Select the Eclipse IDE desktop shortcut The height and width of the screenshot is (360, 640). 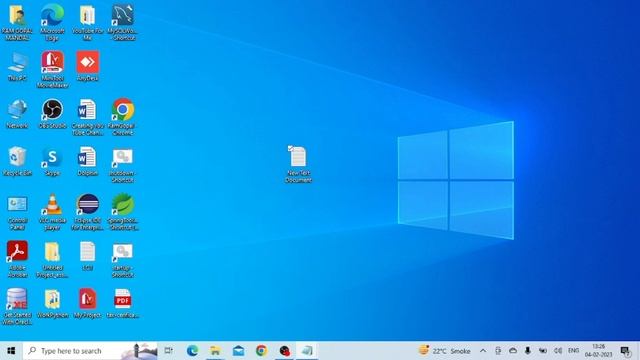point(87,212)
